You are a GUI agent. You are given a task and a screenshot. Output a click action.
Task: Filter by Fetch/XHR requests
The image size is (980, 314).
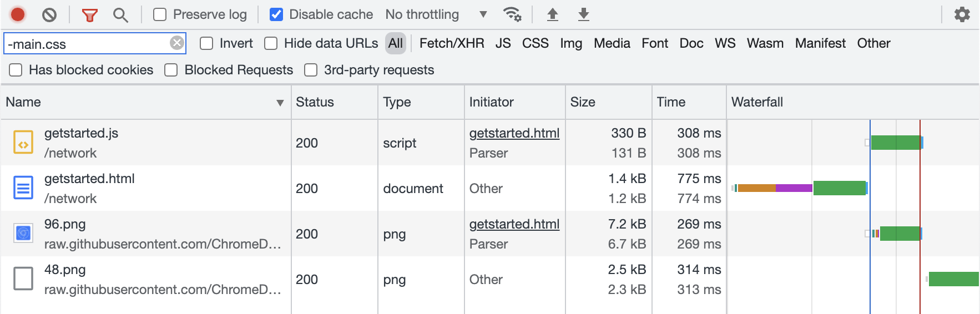[x=452, y=43]
